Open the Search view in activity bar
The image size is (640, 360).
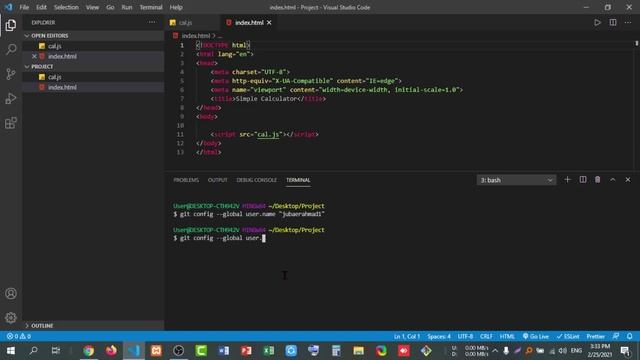point(11,49)
